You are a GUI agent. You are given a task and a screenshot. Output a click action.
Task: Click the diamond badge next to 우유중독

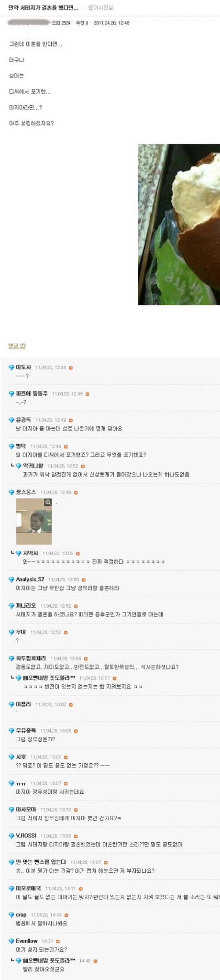pos(12,731)
